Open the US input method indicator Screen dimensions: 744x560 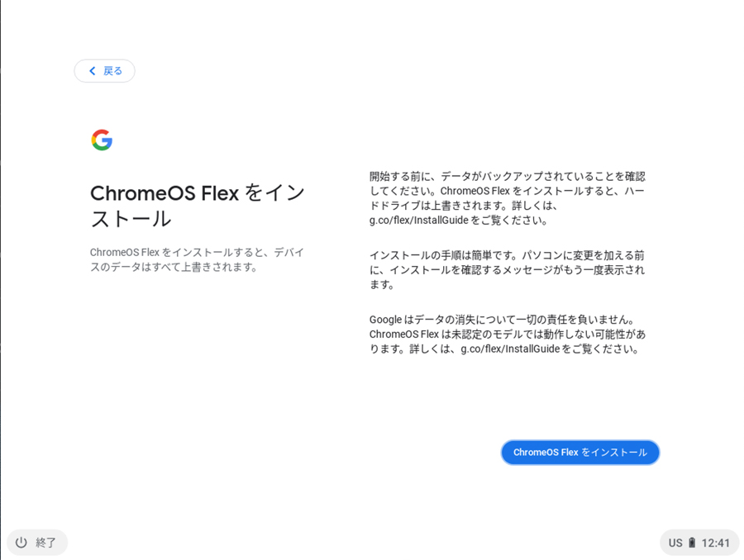pyautogui.click(x=675, y=543)
